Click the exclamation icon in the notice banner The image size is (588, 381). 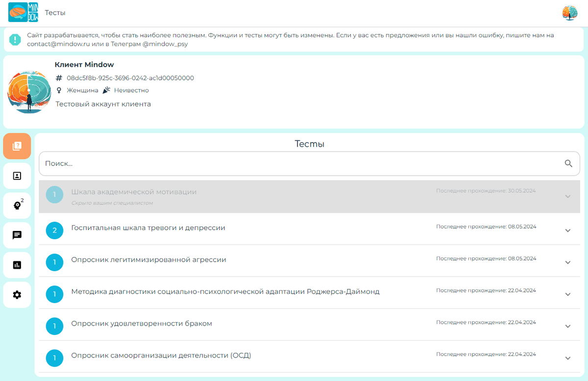point(15,39)
